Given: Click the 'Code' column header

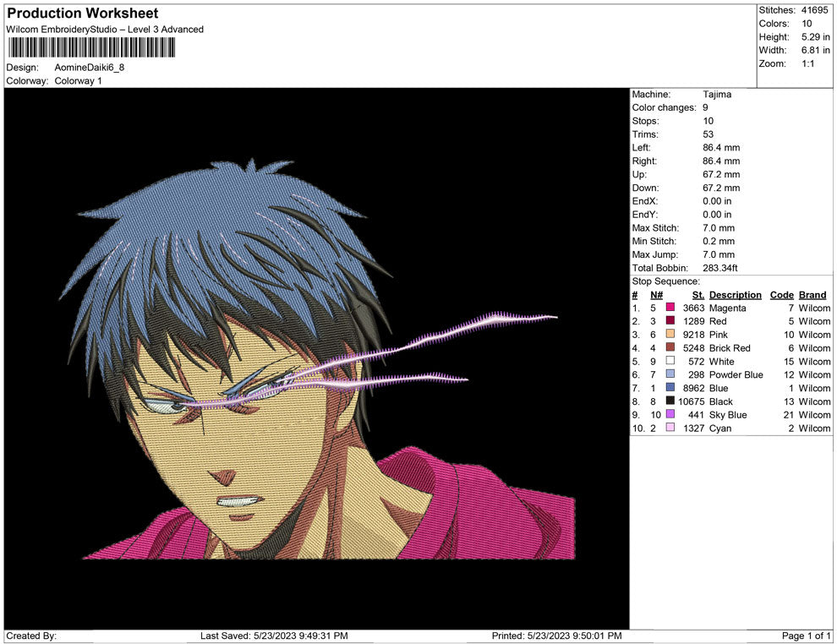Looking at the screenshot, I should 781,295.
